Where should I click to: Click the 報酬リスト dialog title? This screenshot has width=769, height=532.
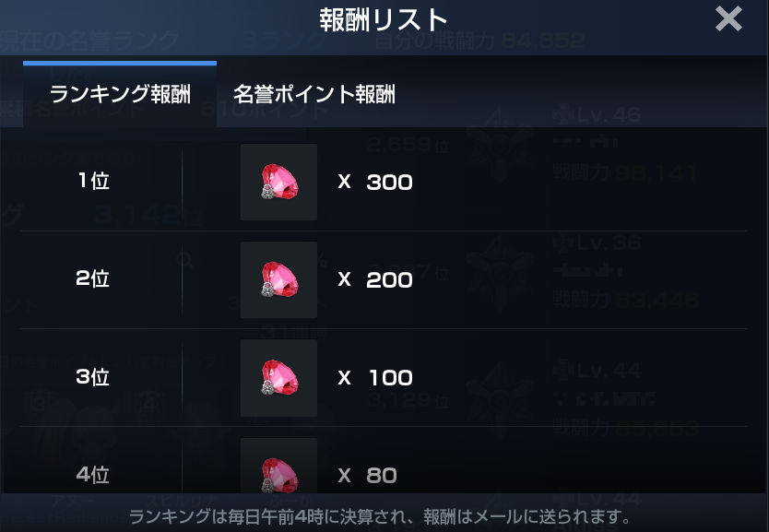383,20
